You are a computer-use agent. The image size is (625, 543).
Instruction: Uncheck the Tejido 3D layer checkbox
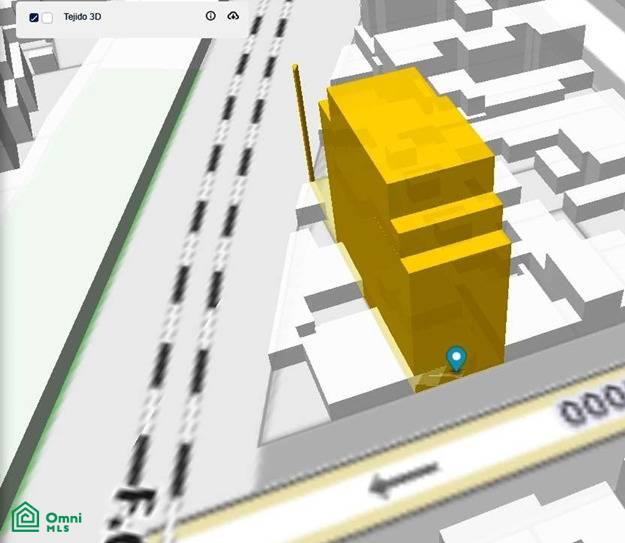click(x=34, y=17)
